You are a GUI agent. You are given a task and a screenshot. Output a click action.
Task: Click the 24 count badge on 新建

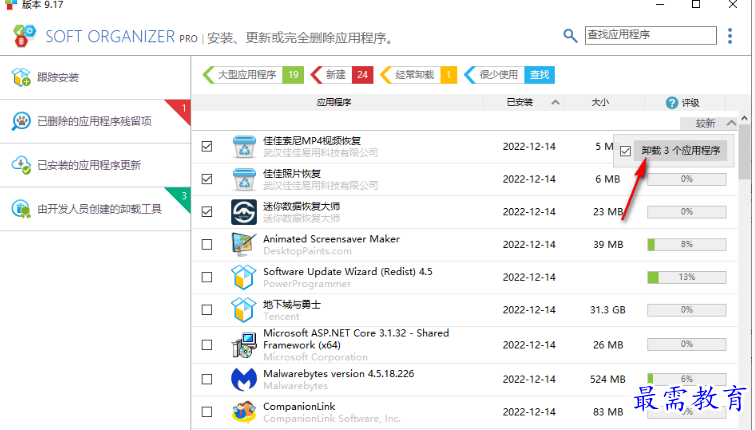[363, 75]
